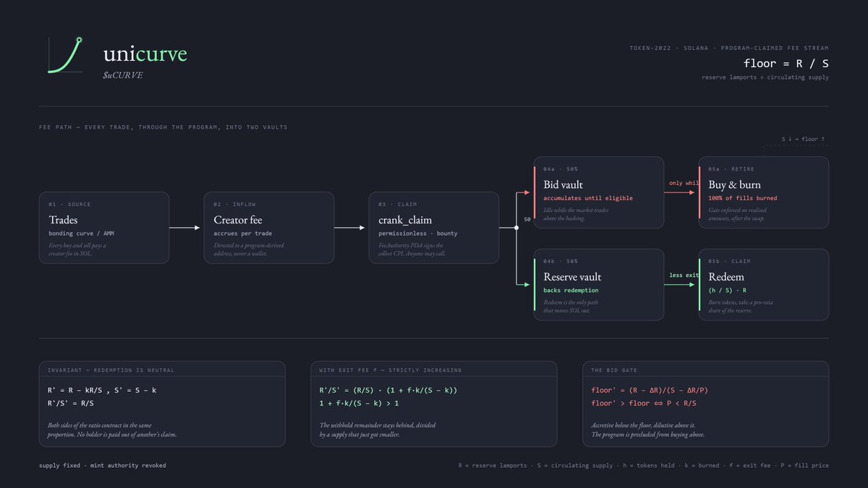Select "floor' = (R − ΔR)/(S − ΔR/P)" formula

[x=650, y=390]
